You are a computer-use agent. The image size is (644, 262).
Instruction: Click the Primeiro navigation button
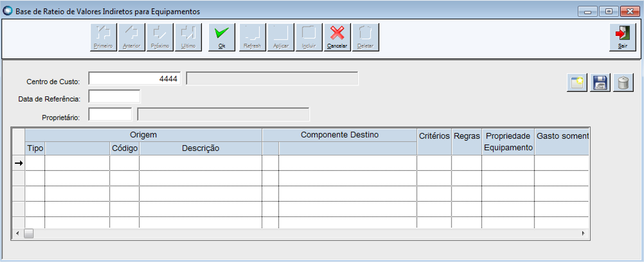[x=104, y=37]
